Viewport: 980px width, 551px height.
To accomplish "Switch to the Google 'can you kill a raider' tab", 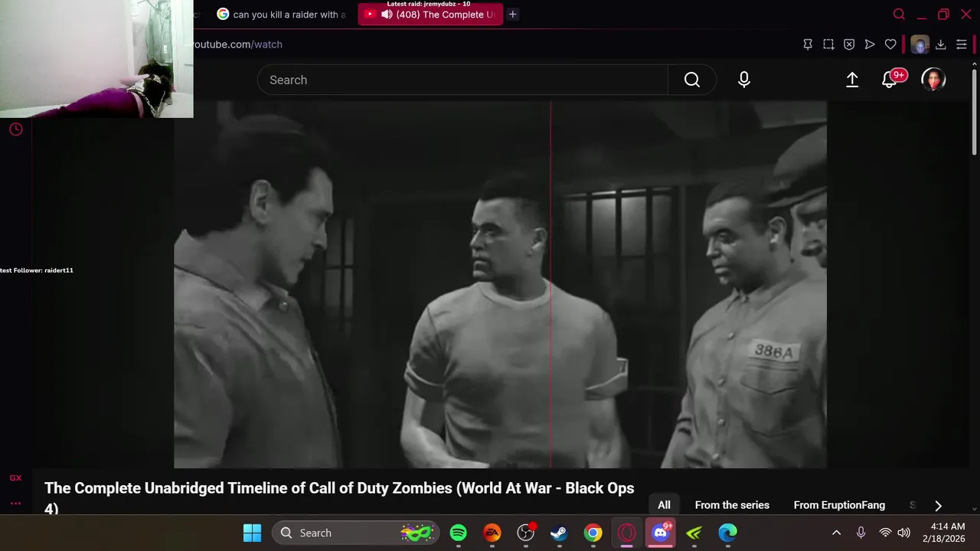I will [280, 15].
